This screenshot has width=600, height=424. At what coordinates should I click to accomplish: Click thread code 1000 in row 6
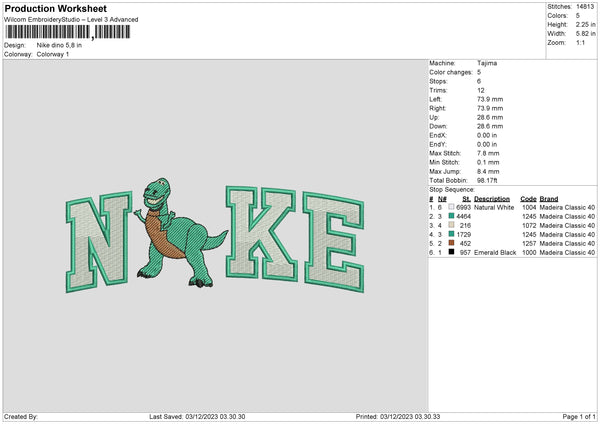click(529, 253)
